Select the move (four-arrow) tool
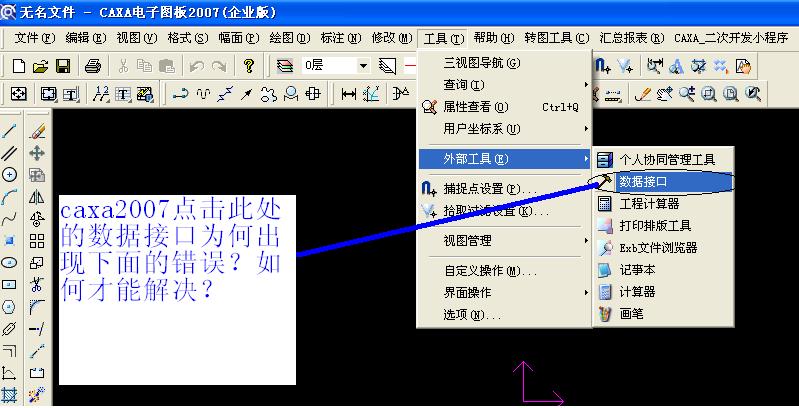The image size is (799, 408). (x=37, y=153)
